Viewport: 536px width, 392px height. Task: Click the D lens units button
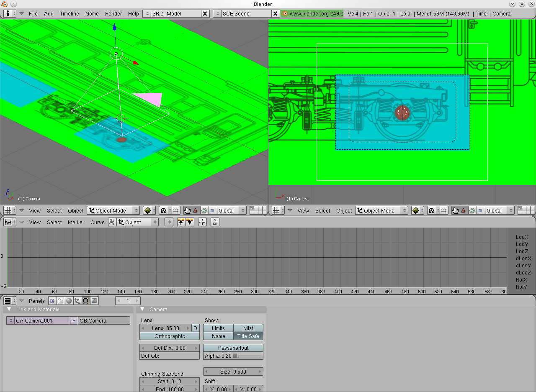(195, 328)
